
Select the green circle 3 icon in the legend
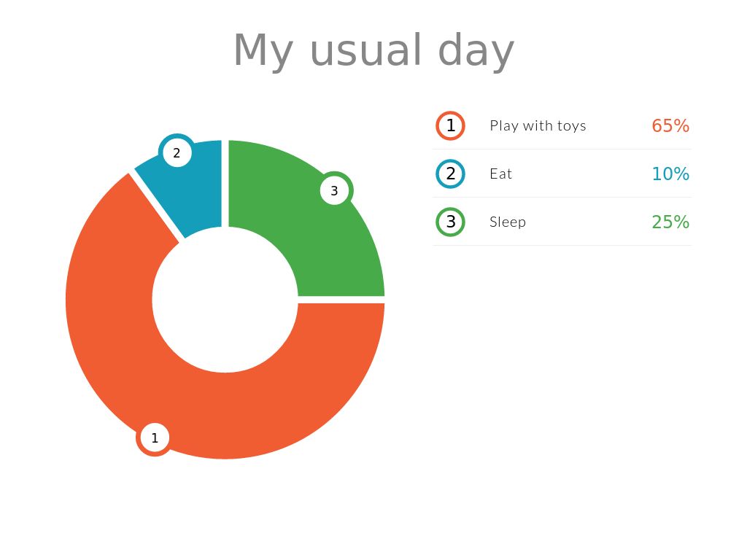450,222
